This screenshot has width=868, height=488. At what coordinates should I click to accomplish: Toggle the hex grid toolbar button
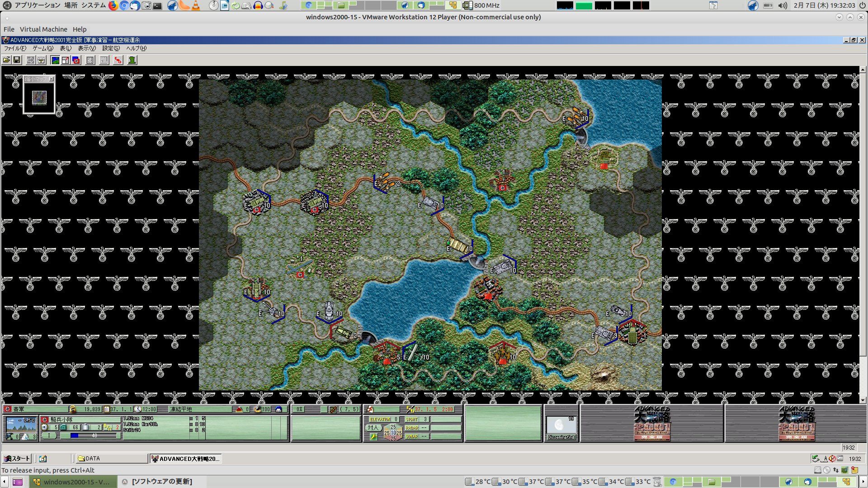(90, 60)
